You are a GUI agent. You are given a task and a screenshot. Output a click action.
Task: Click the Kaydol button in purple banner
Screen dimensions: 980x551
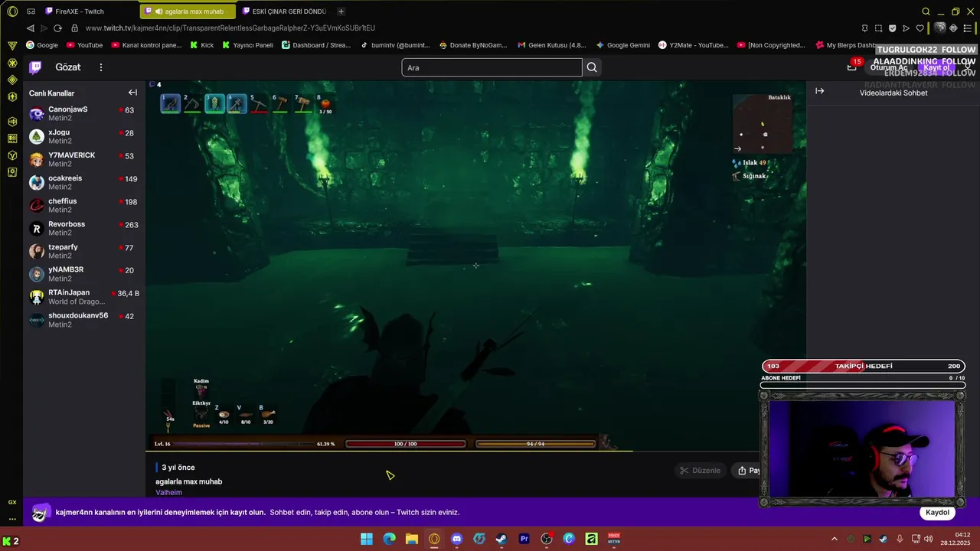[x=937, y=512]
